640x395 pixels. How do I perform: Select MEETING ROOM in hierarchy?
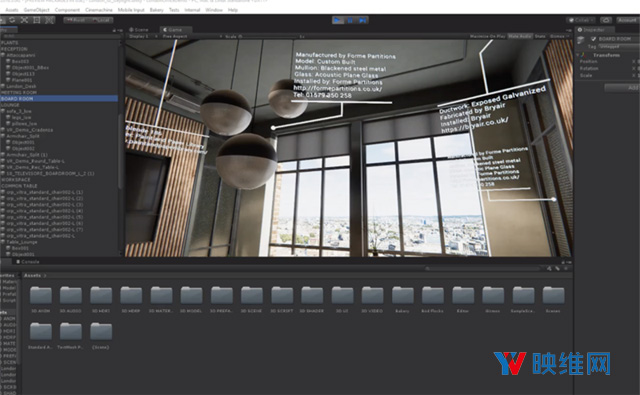click(x=59, y=93)
